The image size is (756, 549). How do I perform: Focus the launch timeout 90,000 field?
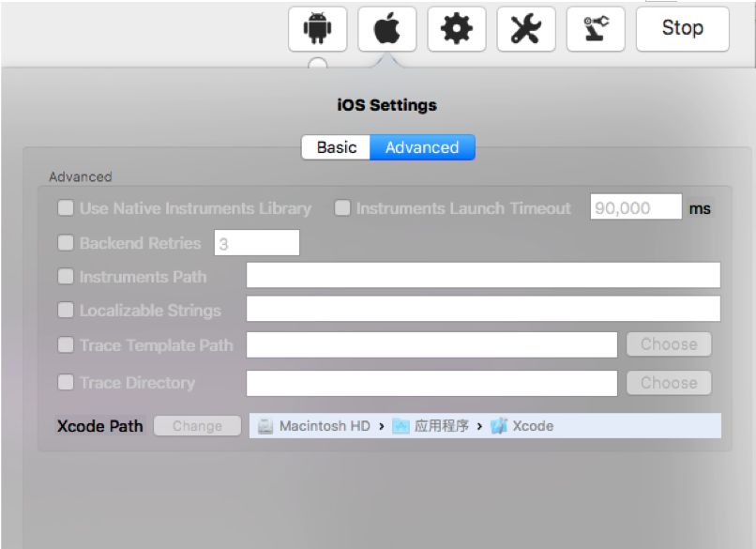coord(636,207)
